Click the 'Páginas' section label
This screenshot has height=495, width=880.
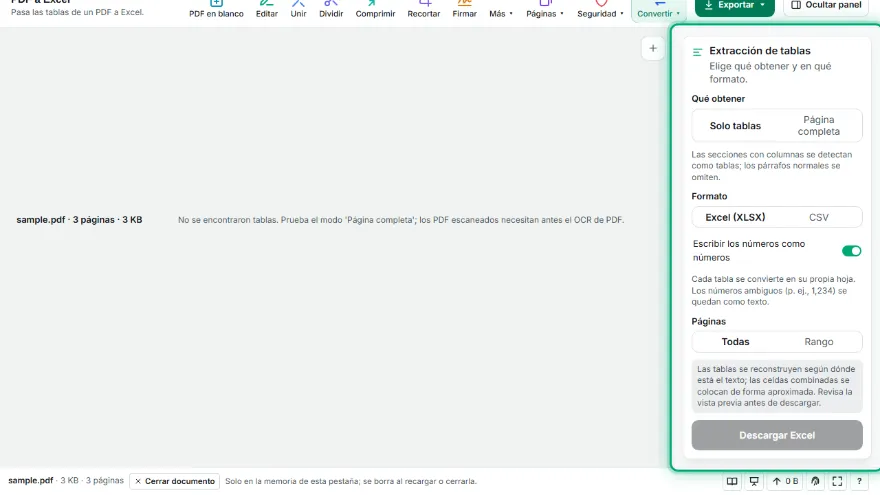708,322
